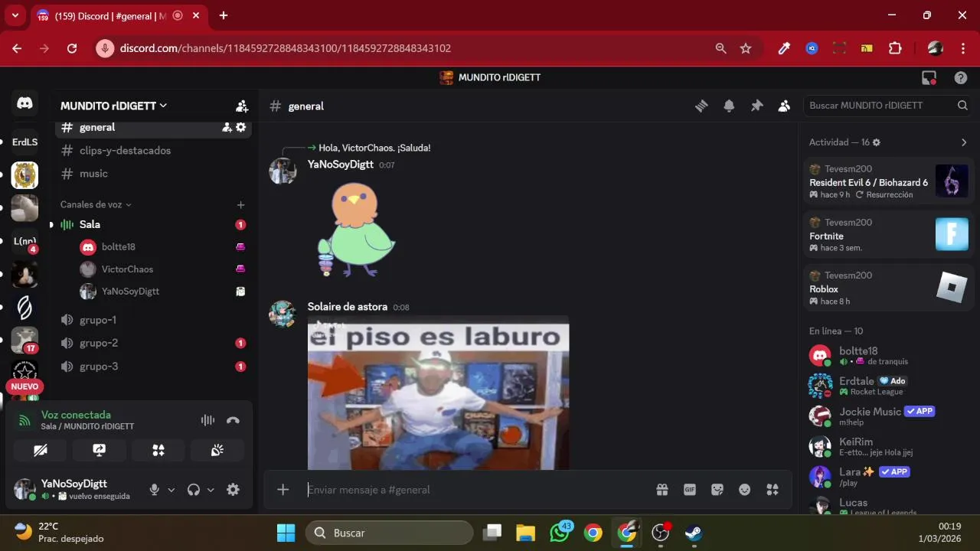Add a voice channel plus icon
Image resolution: width=980 pixels, height=551 pixels.
coord(240,204)
